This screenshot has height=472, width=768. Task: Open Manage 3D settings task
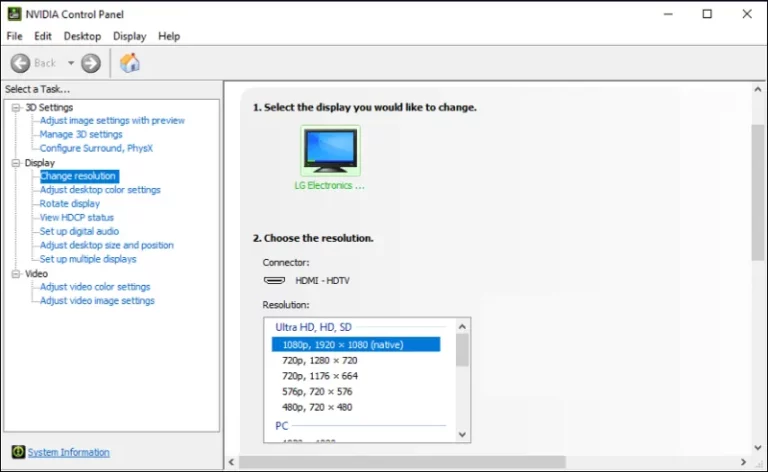click(81, 134)
